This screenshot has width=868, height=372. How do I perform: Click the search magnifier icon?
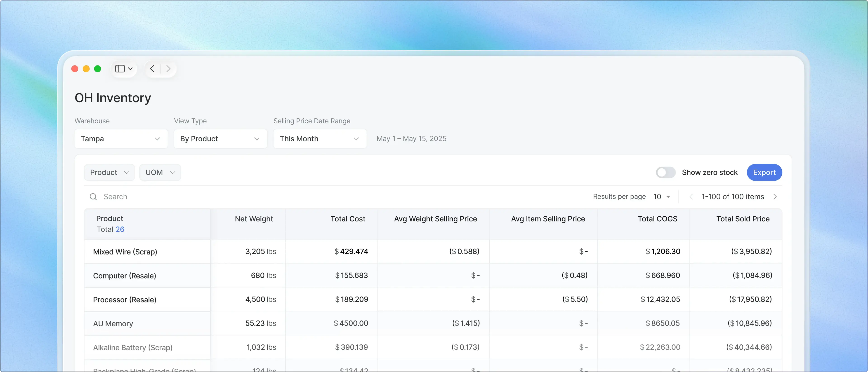pyautogui.click(x=93, y=197)
